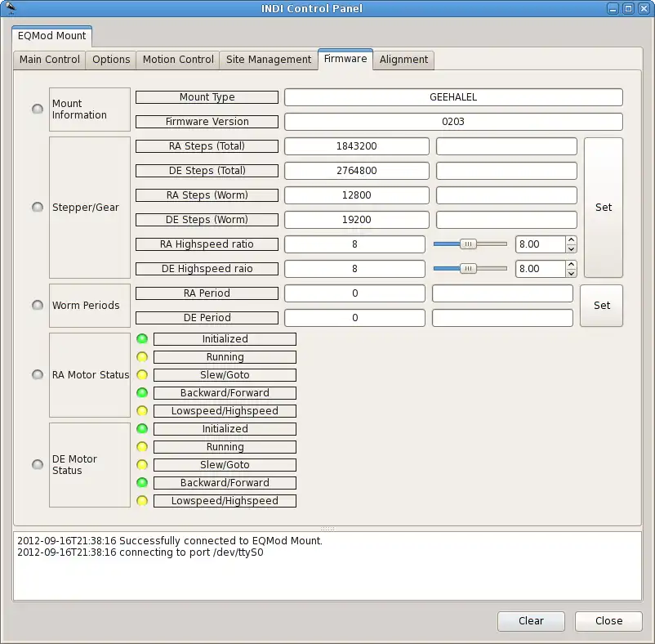655x644 pixels.
Task: Decrease RA Highspeed ratio with down arrow
Action: click(571, 248)
